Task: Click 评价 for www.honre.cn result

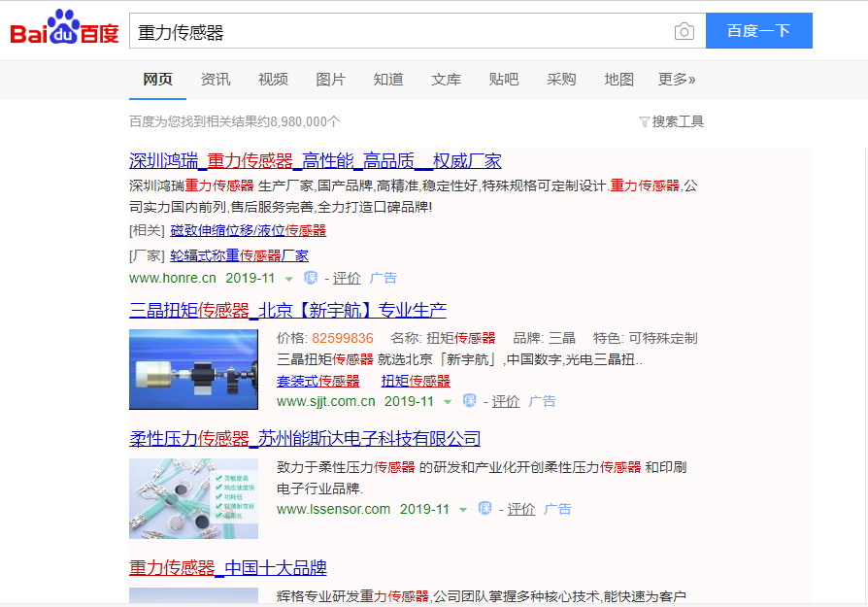Action: click(347, 278)
